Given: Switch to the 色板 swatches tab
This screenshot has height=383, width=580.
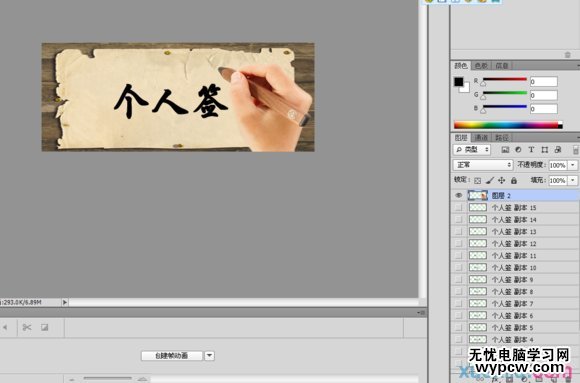Looking at the screenshot, I should (481, 66).
